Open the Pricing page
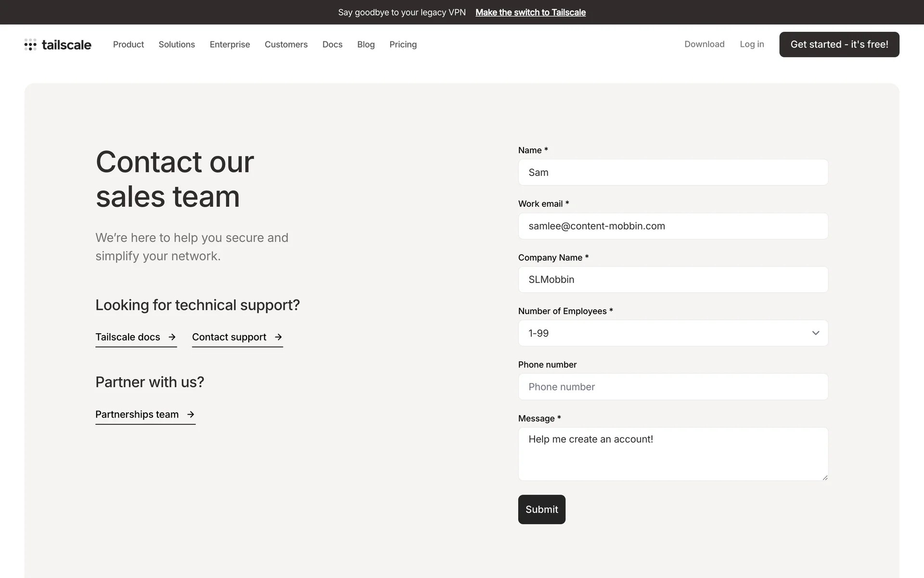Screen dimensions: 924x578 pyautogui.click(x=403, y=44)
